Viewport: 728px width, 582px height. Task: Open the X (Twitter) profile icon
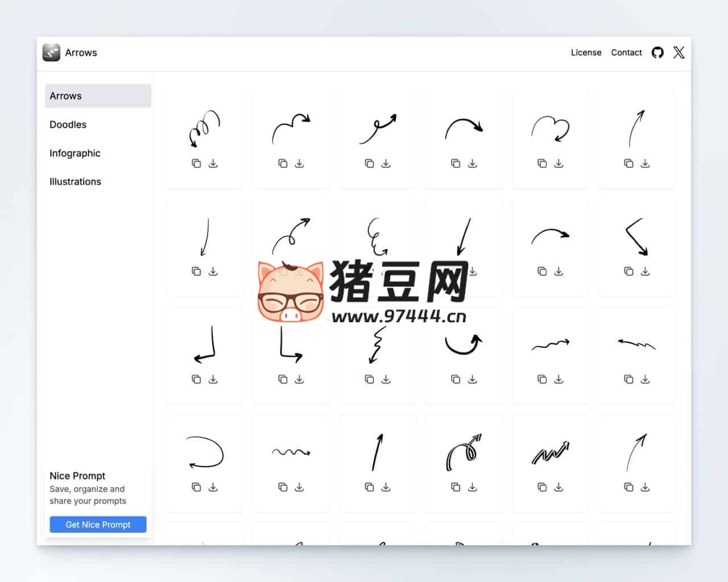pyautogui.click(x=679, y=52)
